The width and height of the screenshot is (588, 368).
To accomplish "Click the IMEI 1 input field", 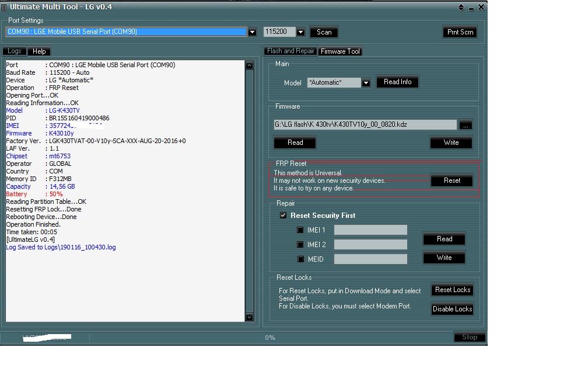I will click(x=370, y=230).
